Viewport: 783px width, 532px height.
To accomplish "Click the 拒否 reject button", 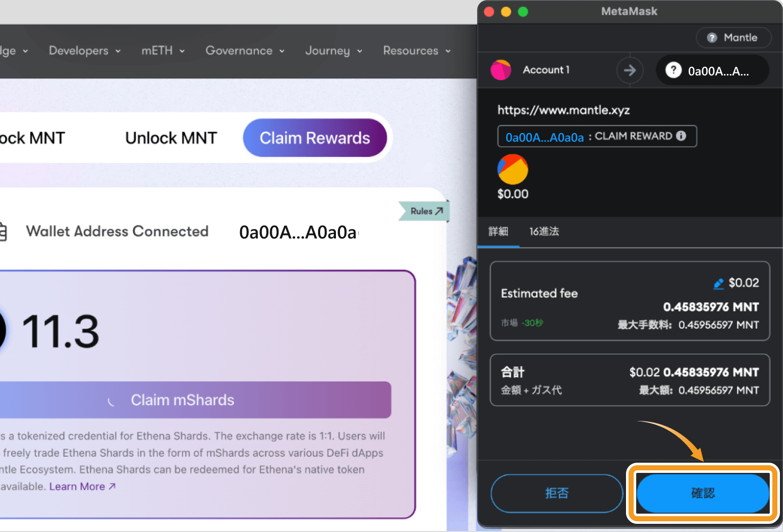I will [x=557, y=493].
